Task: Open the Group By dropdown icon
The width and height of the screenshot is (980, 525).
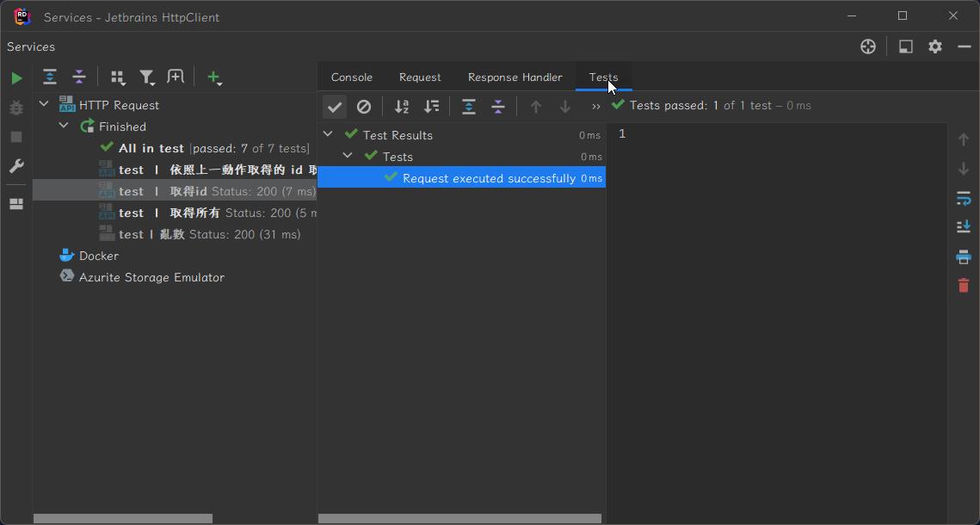Action: click(x=118, y=77)
